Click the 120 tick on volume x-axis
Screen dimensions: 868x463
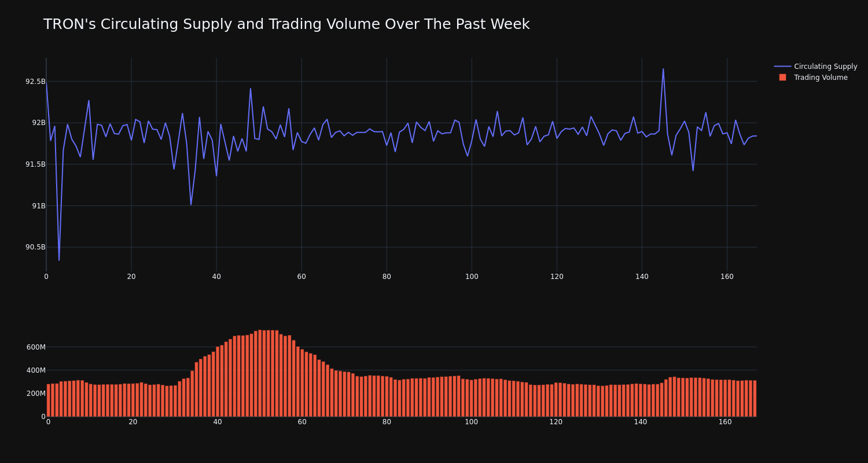click(556, 422)
